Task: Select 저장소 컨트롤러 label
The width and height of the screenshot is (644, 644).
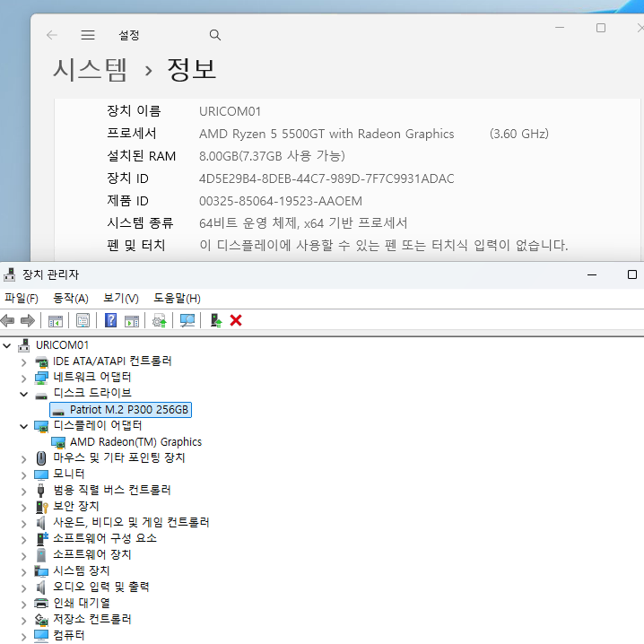Action: (92, 619)
